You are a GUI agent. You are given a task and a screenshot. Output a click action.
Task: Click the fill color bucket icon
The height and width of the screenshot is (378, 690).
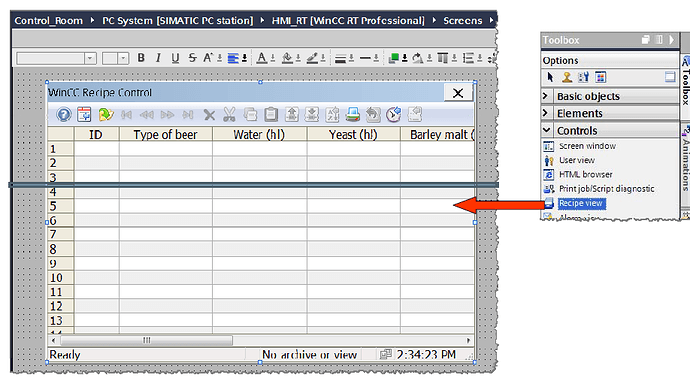[x=287, y=58]
